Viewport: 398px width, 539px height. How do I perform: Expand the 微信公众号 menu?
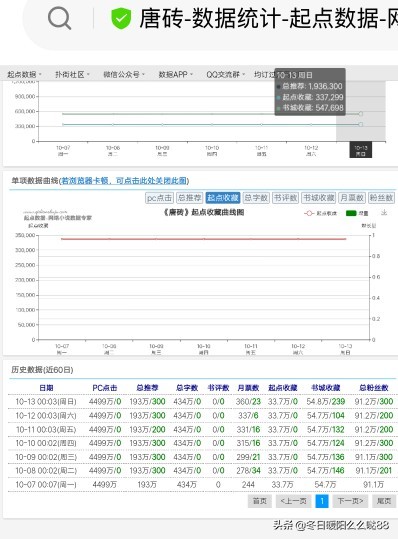[124, 75]
